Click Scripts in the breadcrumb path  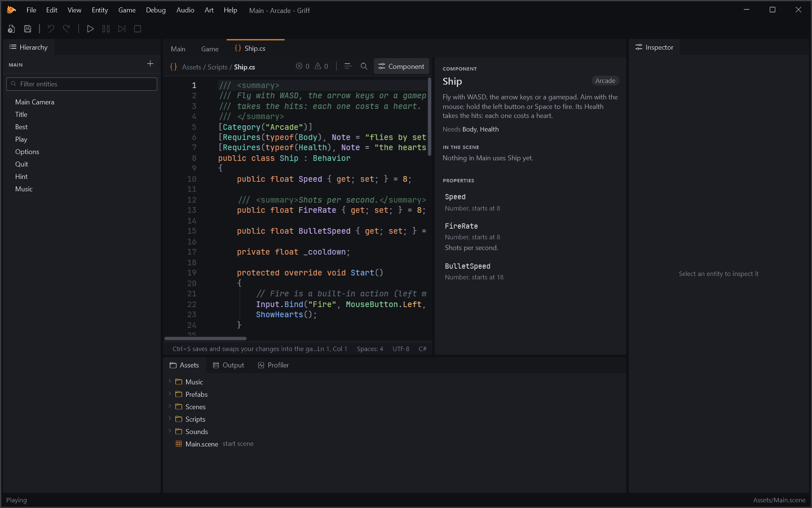[x=217, y=67]
